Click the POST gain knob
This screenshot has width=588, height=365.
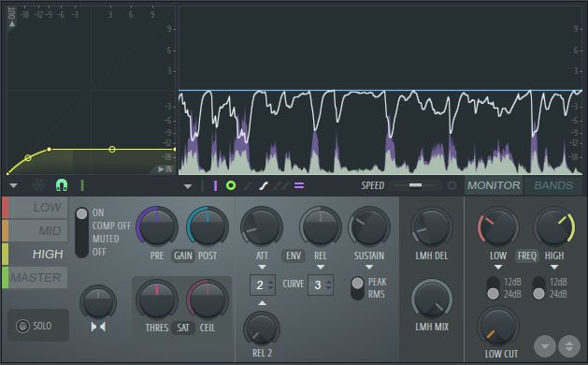click(208, 226)
